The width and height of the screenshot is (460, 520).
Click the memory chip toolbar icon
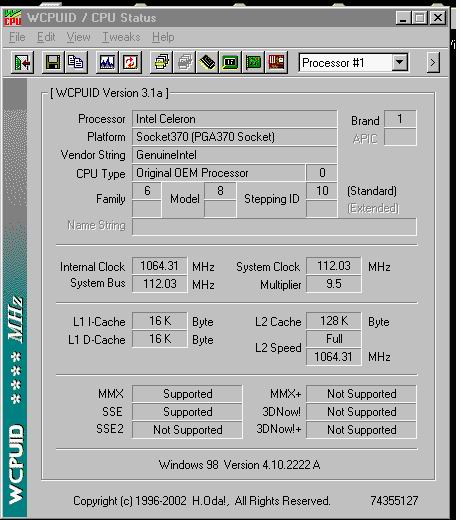click(x=207, y=62)
